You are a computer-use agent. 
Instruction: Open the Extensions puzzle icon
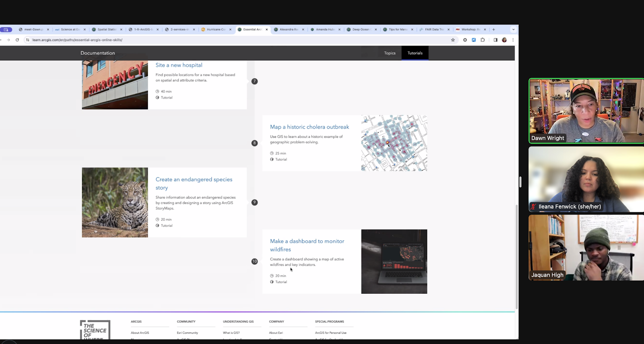click(483, 40)
